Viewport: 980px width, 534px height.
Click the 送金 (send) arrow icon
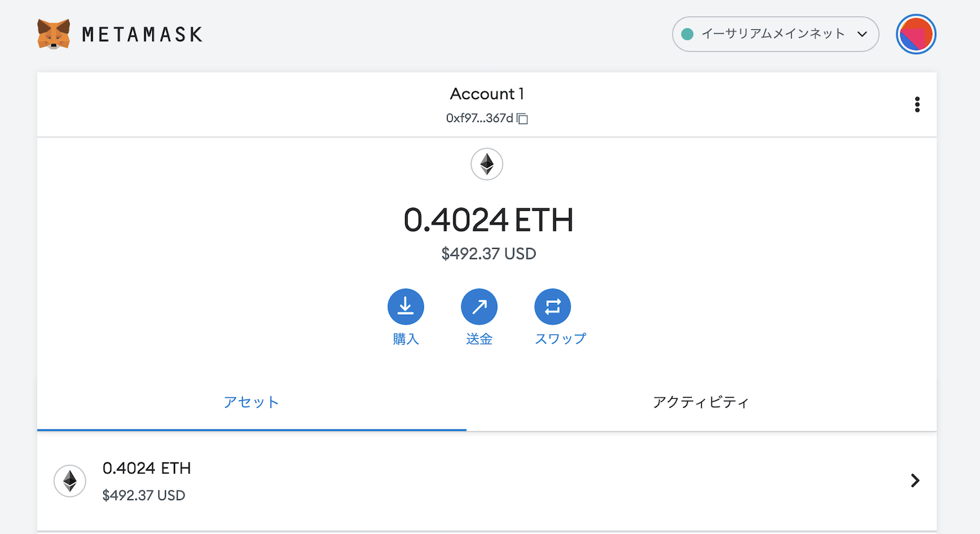479,307
